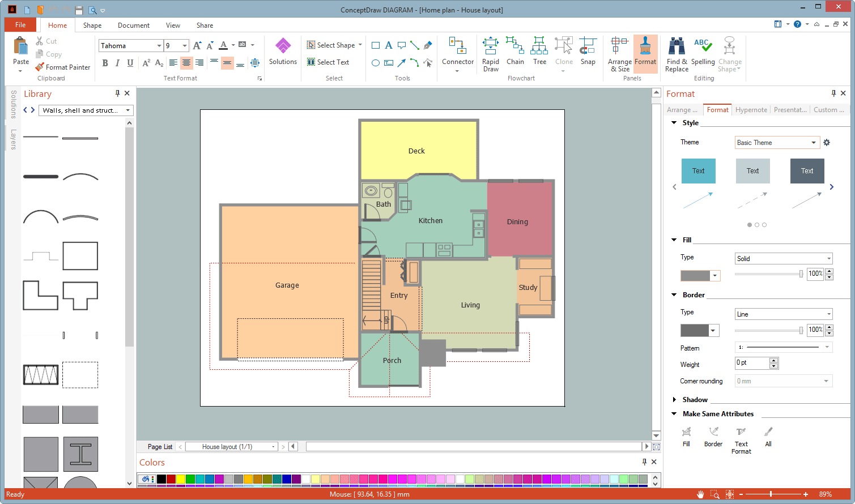This screenshot has width=855, height=504.
Task: Toggle italic text formatting
Action: [x=117, y=63]
